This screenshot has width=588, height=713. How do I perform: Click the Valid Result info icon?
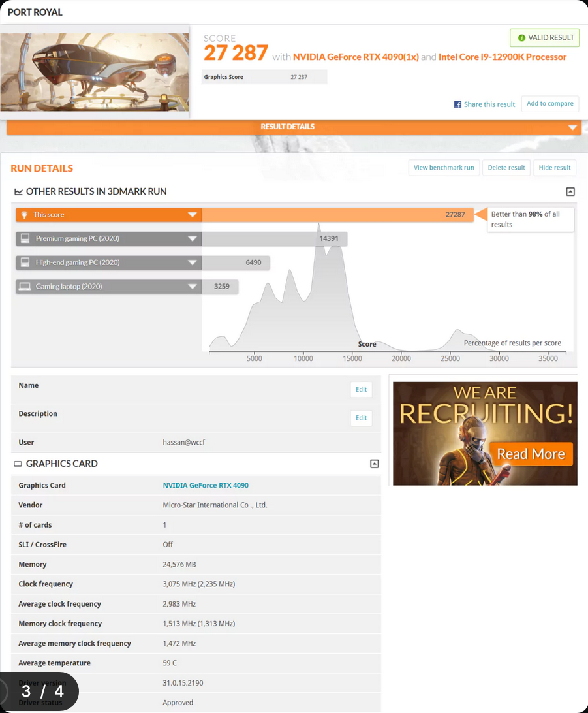pyautogui.click(x=521, y=38)
